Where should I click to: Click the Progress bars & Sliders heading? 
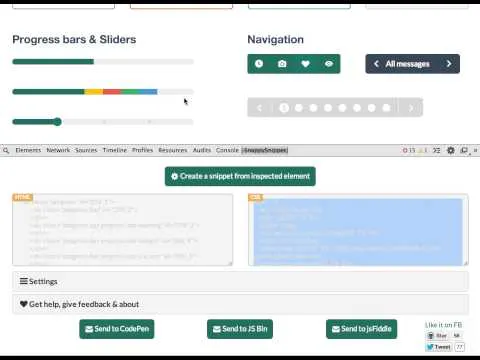pos(74,40)
